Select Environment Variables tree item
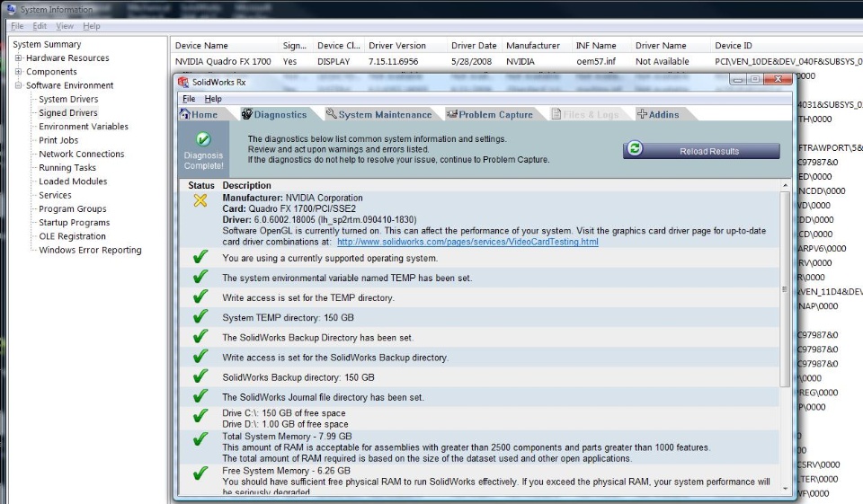Viewport: 863px width, 504px height. pos(83,127)
